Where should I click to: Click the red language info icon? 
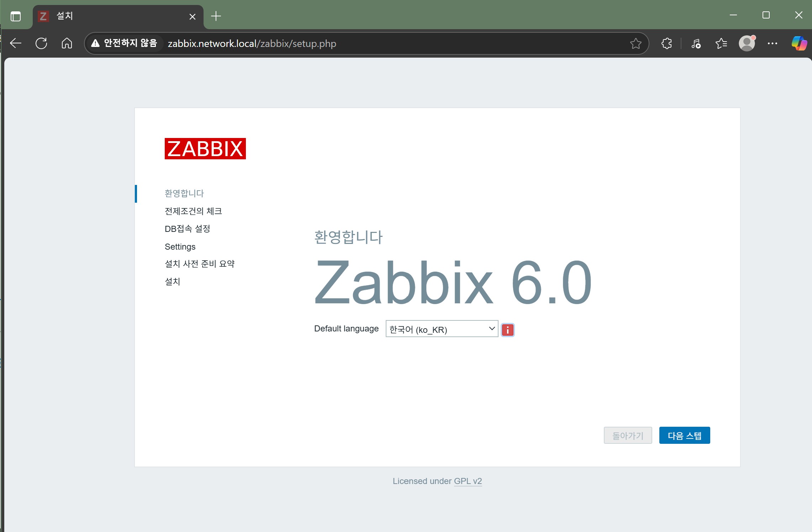pyautogui.click(x=507, y=330)
